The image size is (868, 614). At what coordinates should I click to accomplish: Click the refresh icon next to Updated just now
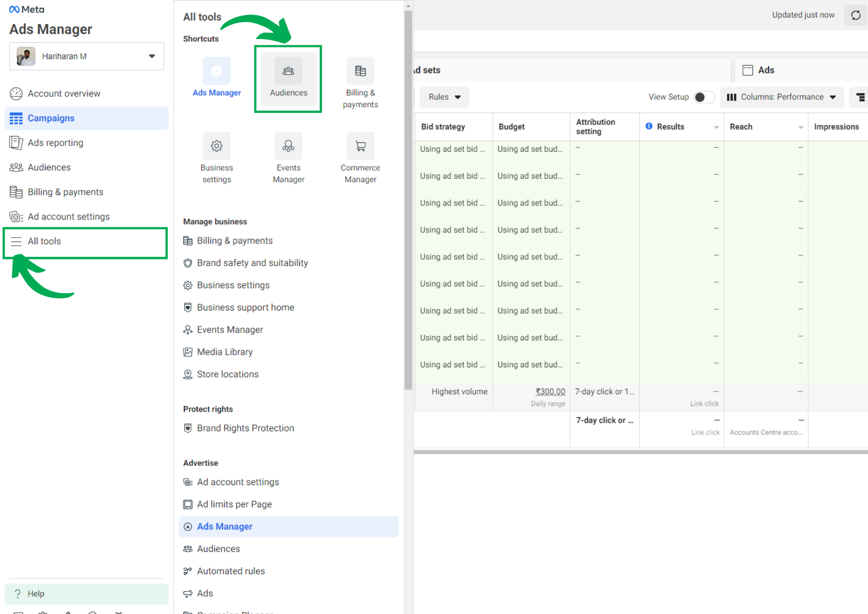(x=855, y=15)
